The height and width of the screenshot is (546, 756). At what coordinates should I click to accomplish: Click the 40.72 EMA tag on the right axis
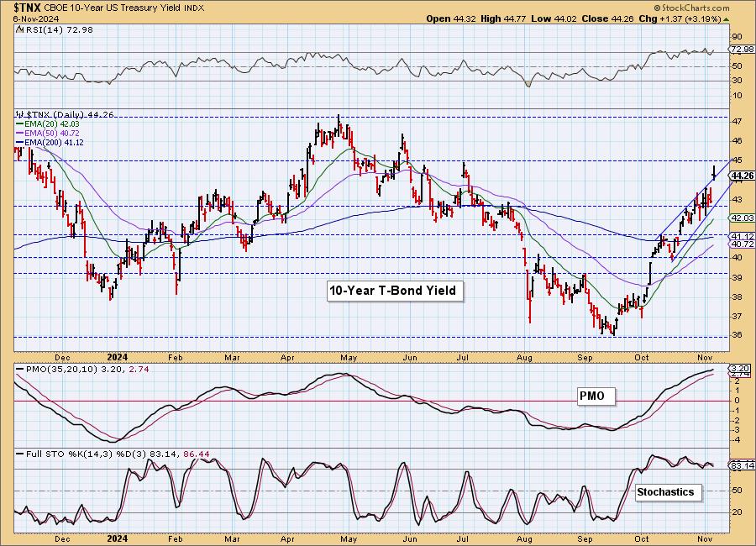[743, 244]
